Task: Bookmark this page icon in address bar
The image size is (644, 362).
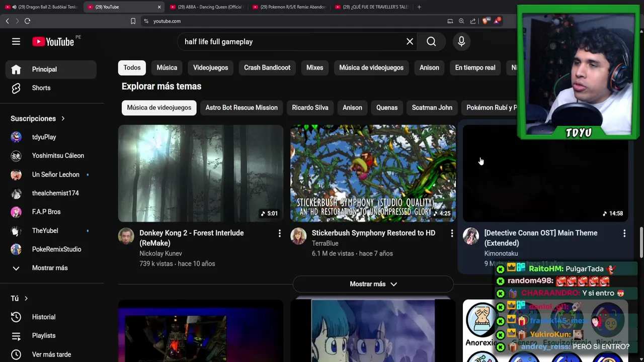Action: [133, 21]
